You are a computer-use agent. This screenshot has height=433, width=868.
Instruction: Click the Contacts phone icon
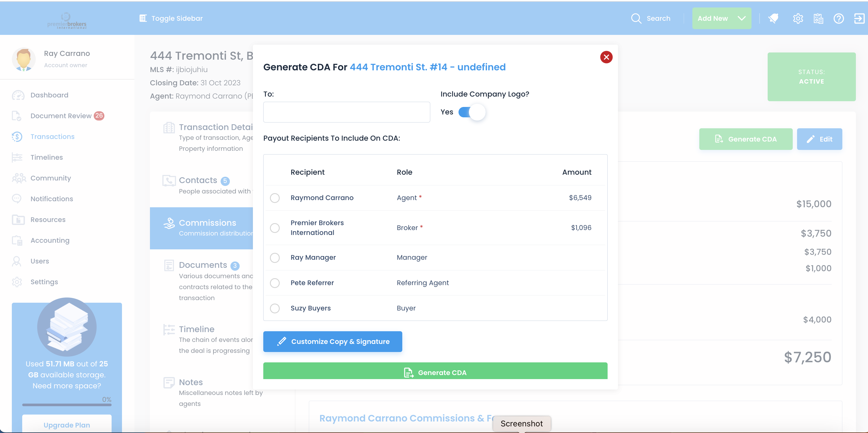point(169,181)
